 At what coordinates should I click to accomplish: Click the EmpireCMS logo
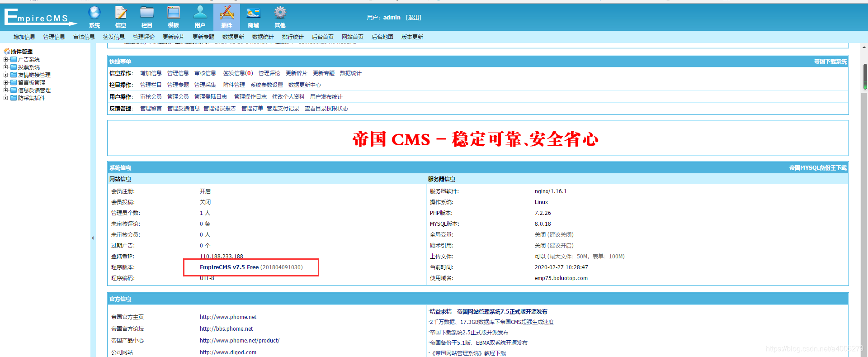(x=41, y=17)
